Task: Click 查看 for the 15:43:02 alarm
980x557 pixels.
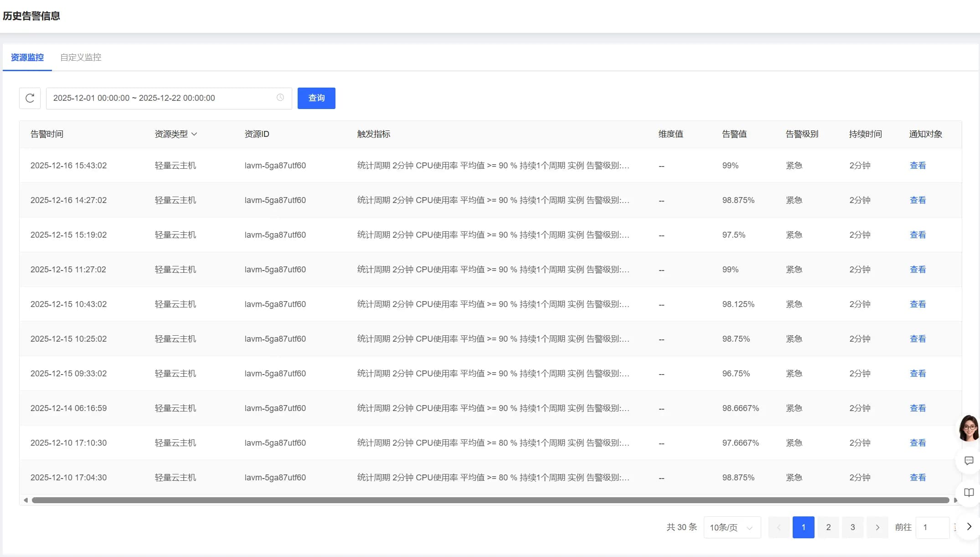Action: pyautogui.click(x=918, y=166)
